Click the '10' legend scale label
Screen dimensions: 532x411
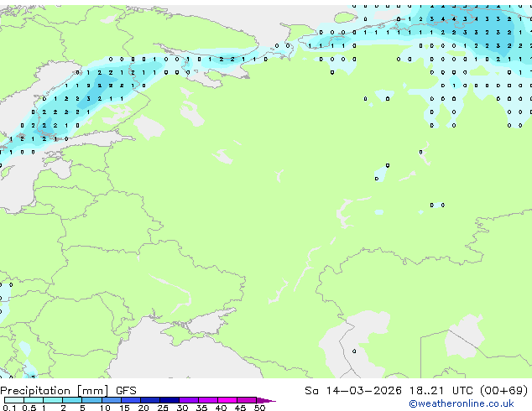pos(105,408)
